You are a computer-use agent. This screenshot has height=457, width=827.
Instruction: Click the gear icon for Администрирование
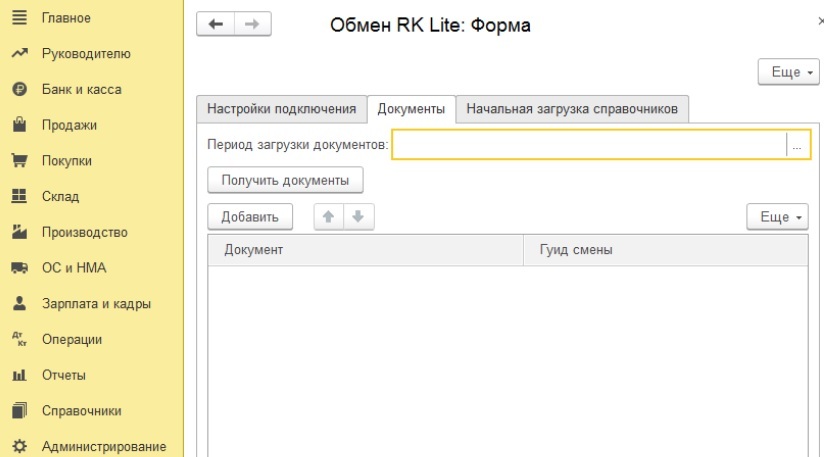coord(20,446)
